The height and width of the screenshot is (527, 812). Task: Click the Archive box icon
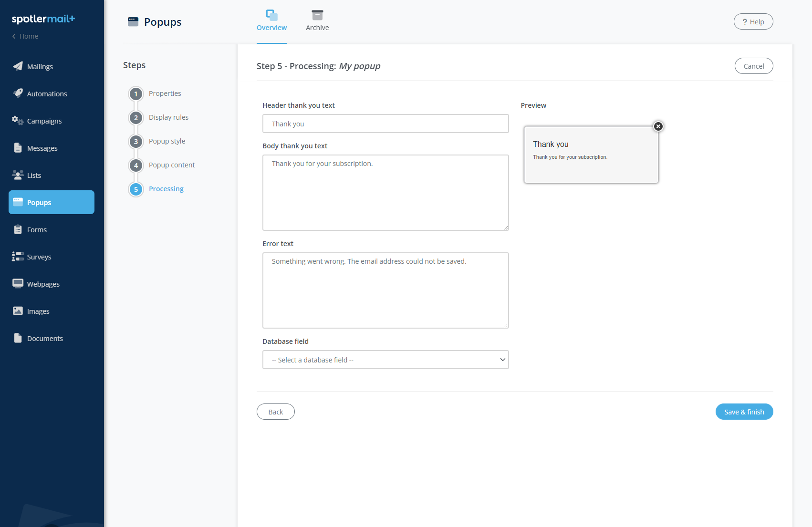pos(317,15)
